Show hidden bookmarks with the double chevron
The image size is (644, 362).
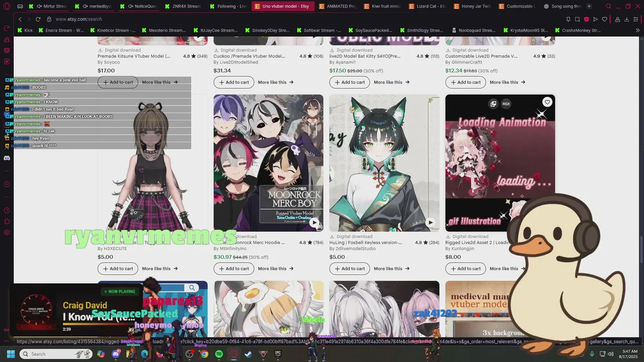click(637, 30)
